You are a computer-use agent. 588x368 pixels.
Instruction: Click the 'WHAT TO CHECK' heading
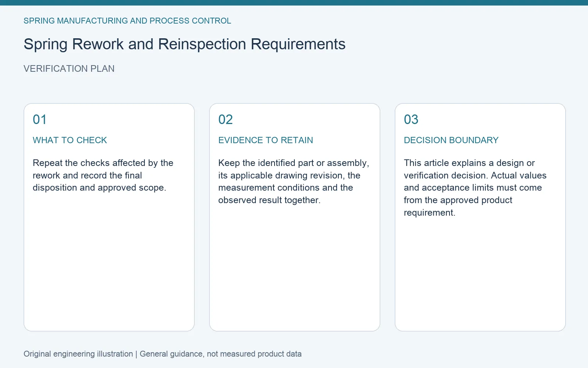click(70, 140)
